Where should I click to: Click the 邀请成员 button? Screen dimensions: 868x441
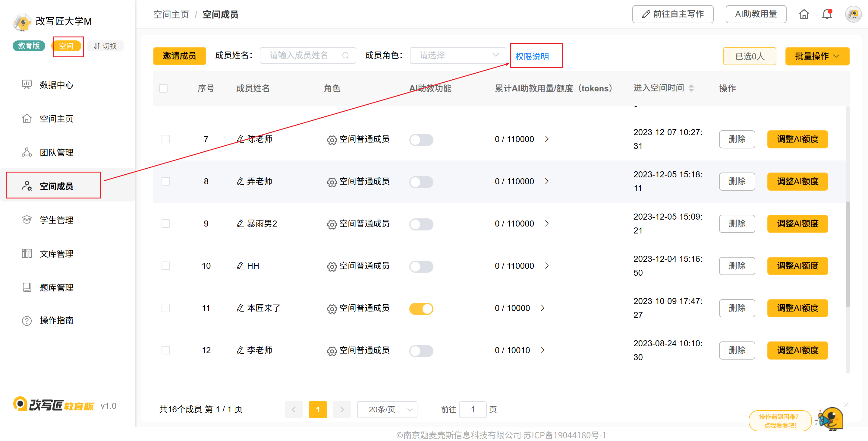pos(179,56)
